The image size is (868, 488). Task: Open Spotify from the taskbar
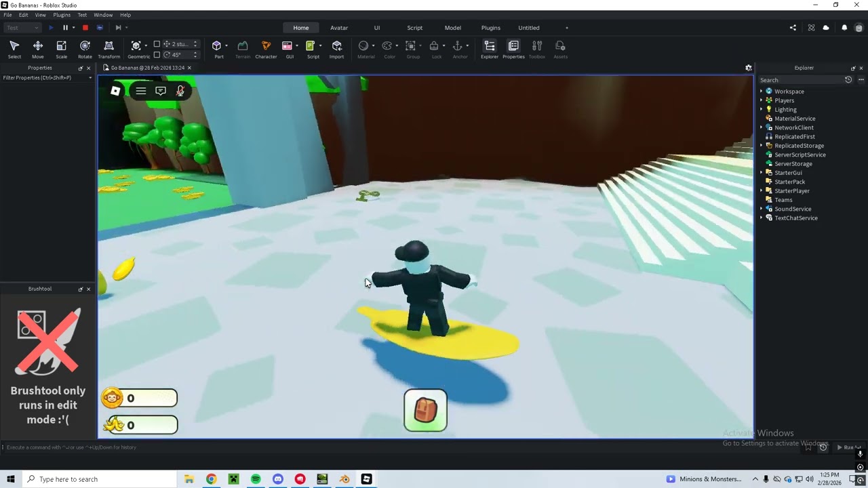coord(256,479)
